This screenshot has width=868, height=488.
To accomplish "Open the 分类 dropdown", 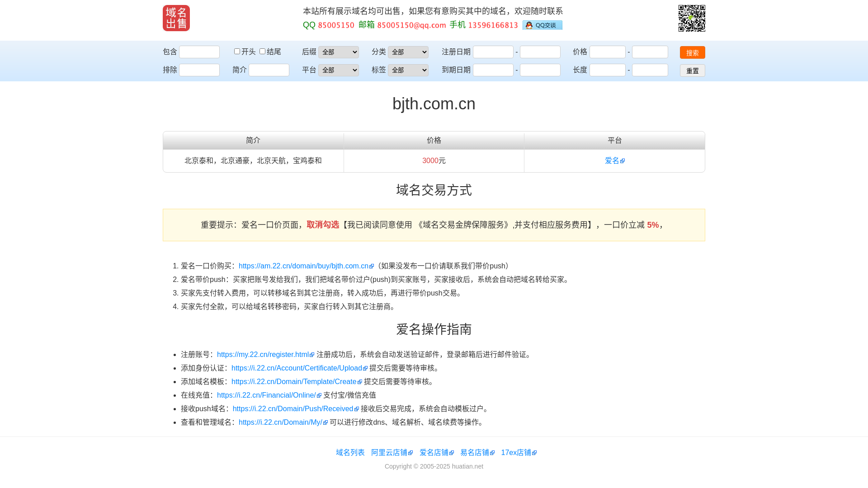I will pos(408,52).
